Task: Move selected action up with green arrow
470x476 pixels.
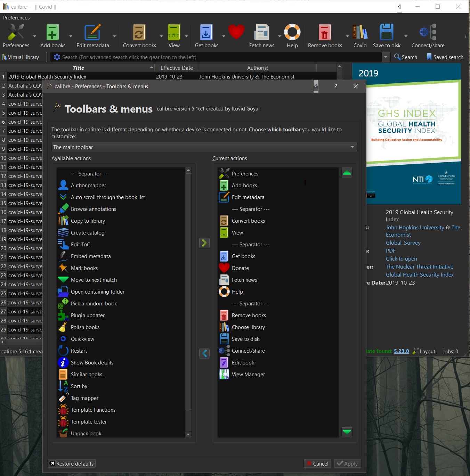Action: pos(347,173)
